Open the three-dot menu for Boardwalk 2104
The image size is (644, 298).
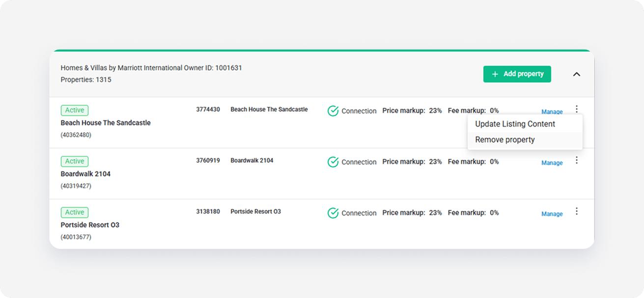(577, 160)
